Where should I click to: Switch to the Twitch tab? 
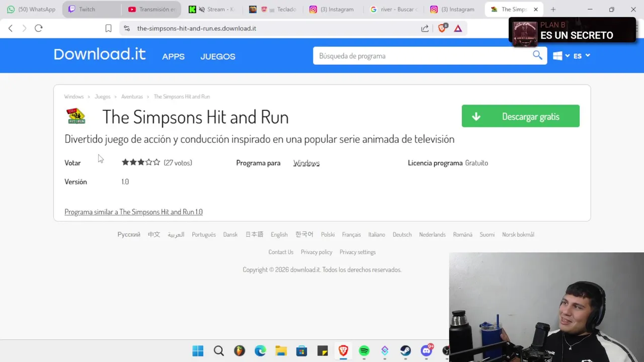[x=92, y=9]
